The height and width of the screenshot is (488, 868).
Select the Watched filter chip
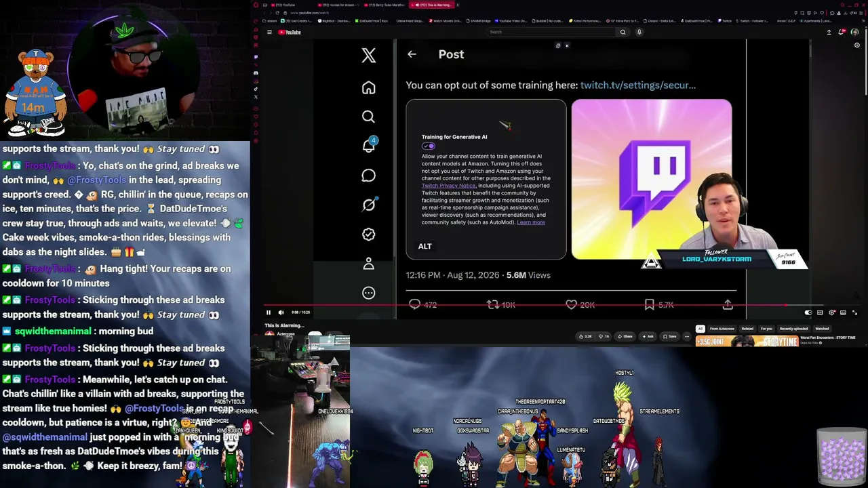822,329
